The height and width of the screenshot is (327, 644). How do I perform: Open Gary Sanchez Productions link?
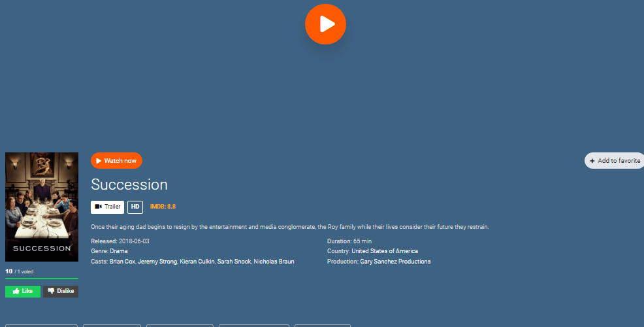pyautogui.click(x=395, y=262)
